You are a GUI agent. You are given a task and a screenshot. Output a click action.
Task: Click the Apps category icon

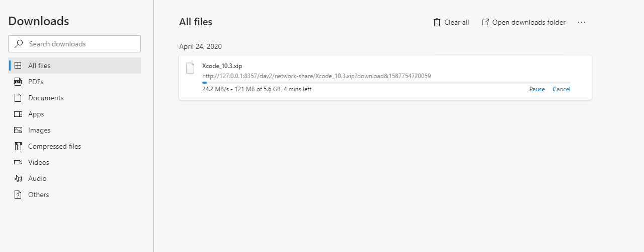(18, 114)
